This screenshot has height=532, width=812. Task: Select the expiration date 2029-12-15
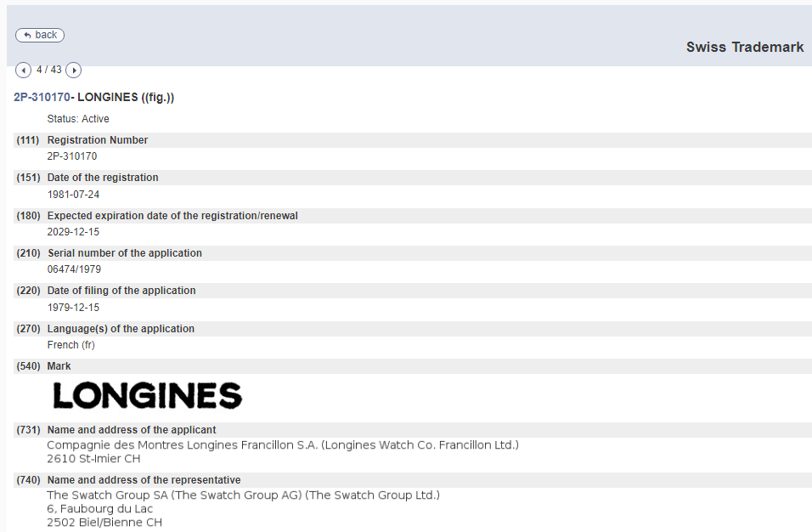[73, 232]
